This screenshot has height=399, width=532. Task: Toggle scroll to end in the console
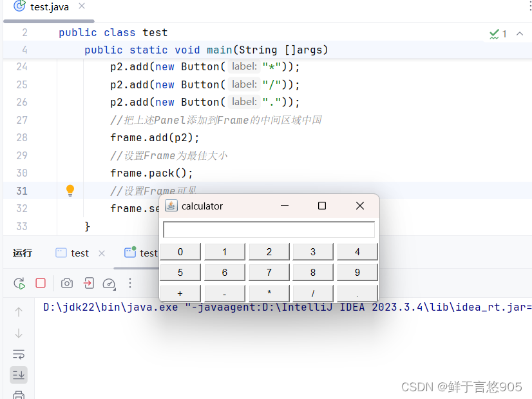(x=19, y=375)
